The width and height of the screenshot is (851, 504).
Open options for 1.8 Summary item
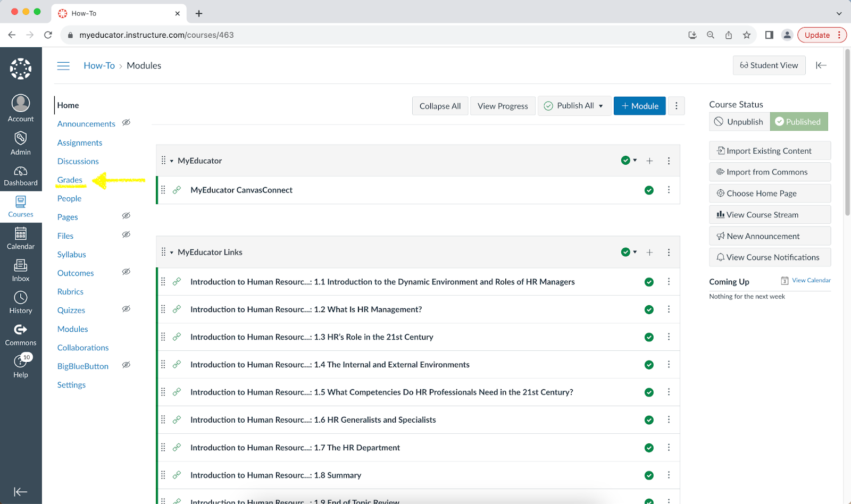(x=669, y=475)
